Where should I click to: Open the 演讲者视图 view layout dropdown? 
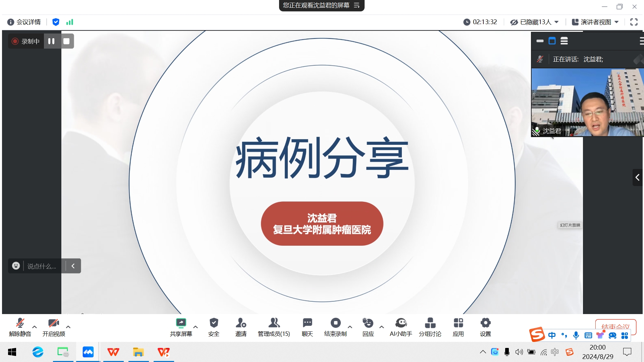595,22
